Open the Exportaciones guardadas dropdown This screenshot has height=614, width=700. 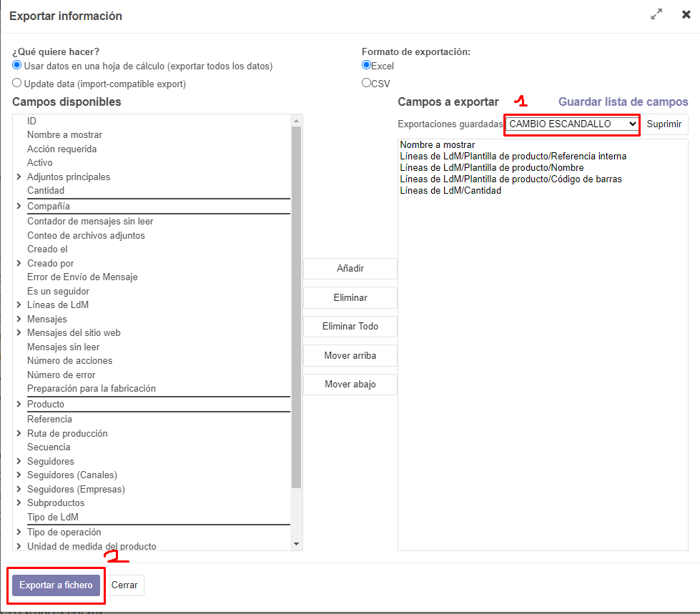tap(571, 124)
